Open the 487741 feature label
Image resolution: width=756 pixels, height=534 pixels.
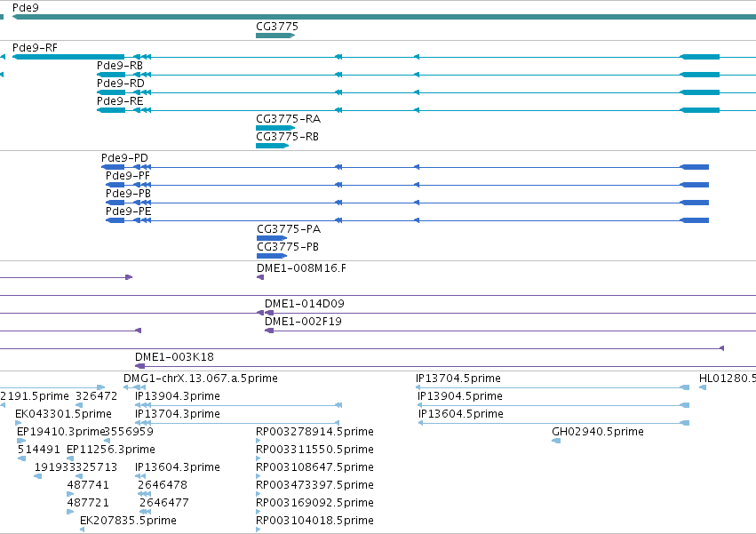point(88,485)
